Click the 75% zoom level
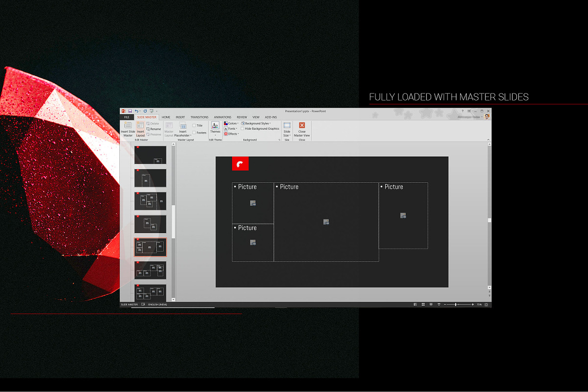Image resolution: width=588 pixels, height=392 pixels. coord(479,305)
